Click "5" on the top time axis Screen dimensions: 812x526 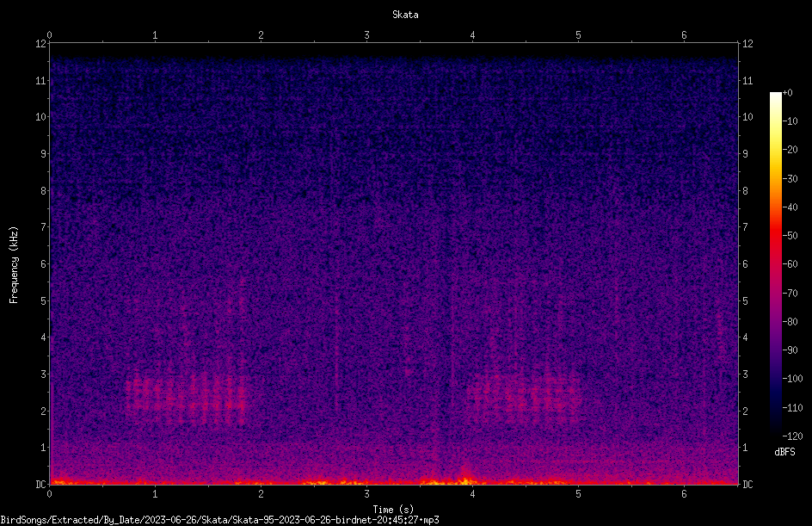click(578, 35)
